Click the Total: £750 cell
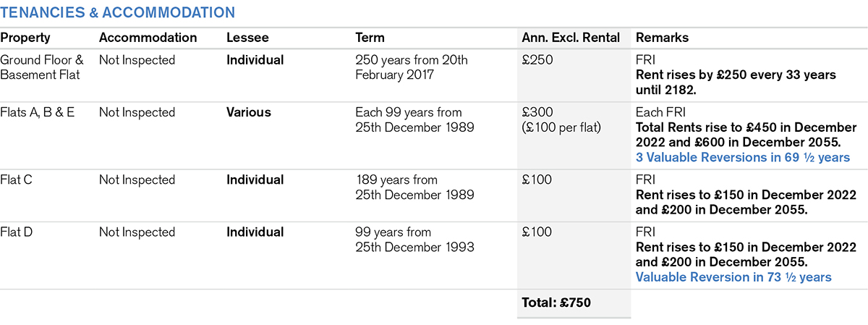This screenshot has width=868, height=325. pos(556,303)
